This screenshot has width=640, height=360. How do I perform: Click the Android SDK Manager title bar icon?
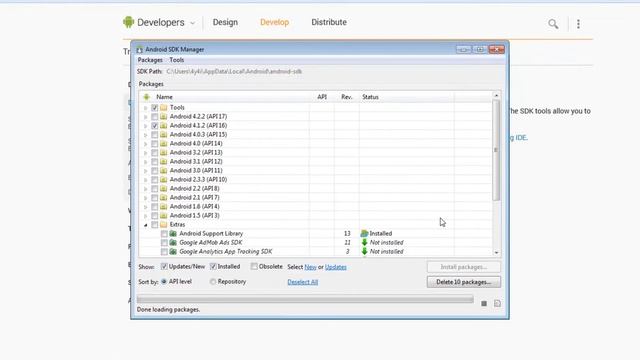[139, 49]
